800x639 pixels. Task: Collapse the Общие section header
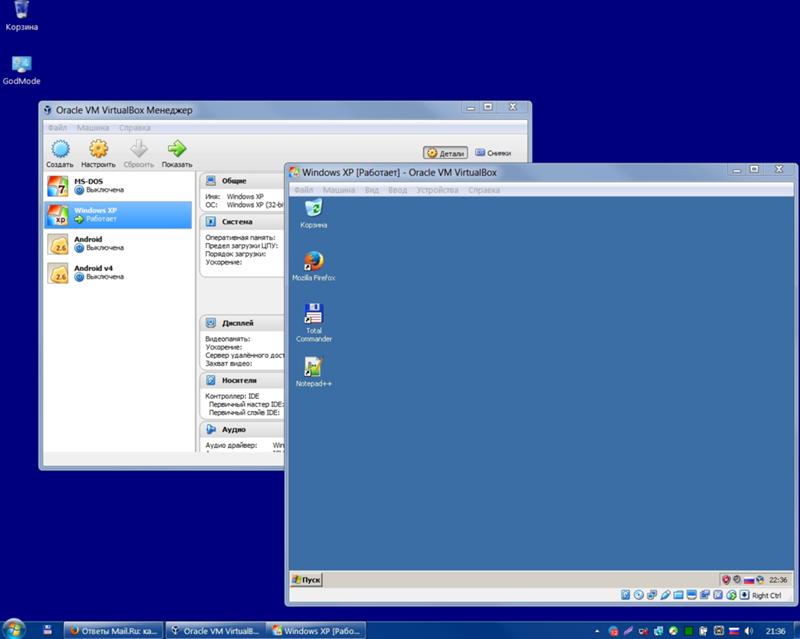click(242, 181)
